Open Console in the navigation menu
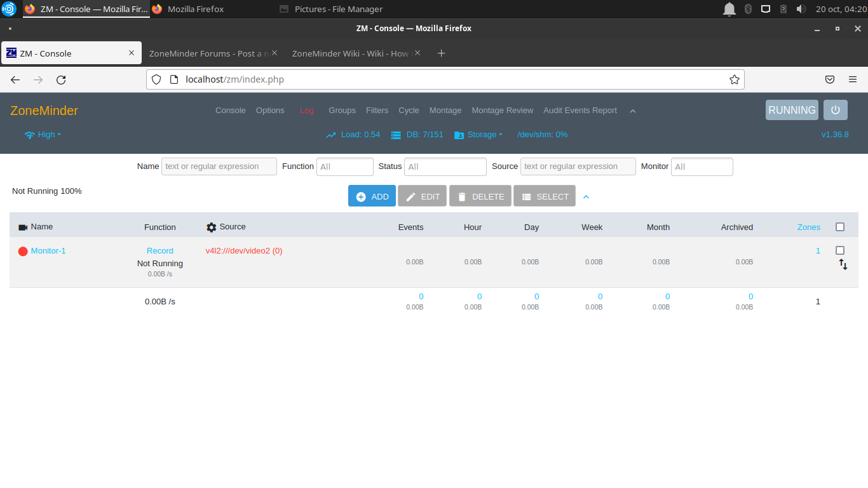The height and width of the screenshot is (488, 868). (x=230, y=111)
